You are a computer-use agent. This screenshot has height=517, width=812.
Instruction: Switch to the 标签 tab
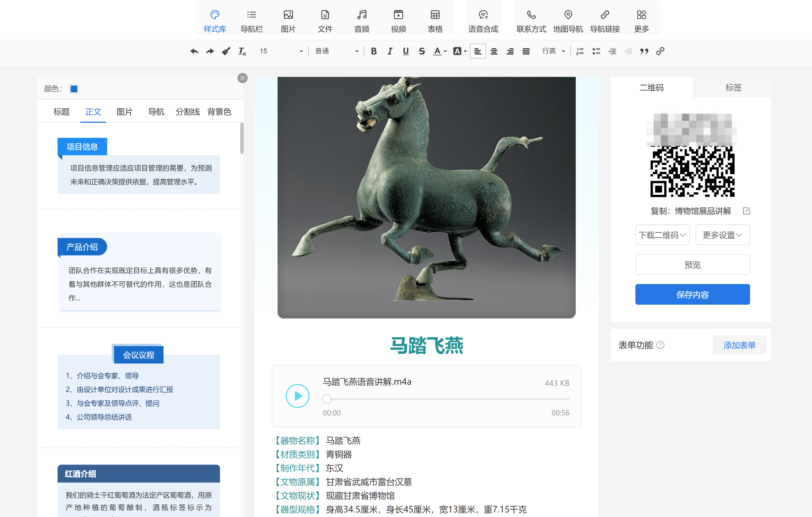click(x=733, y=88)
